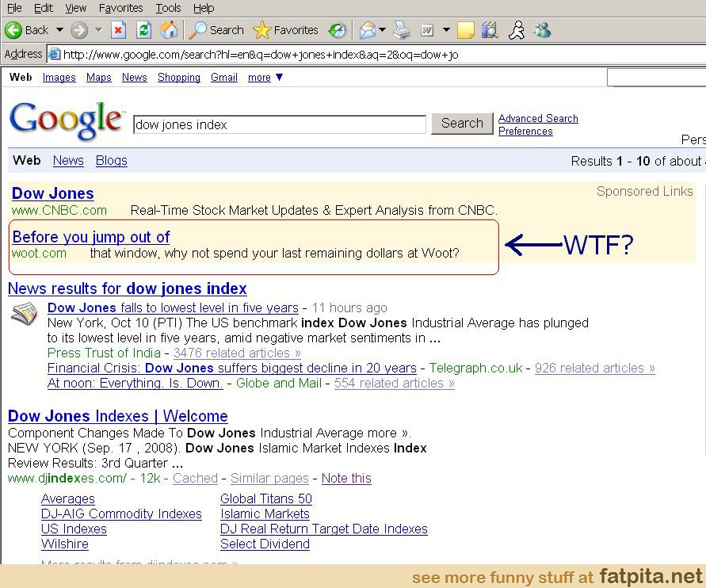This screenshot has width=706, height=588.
Task: Click the Mail envelope icon
Action: click(367, 30)
